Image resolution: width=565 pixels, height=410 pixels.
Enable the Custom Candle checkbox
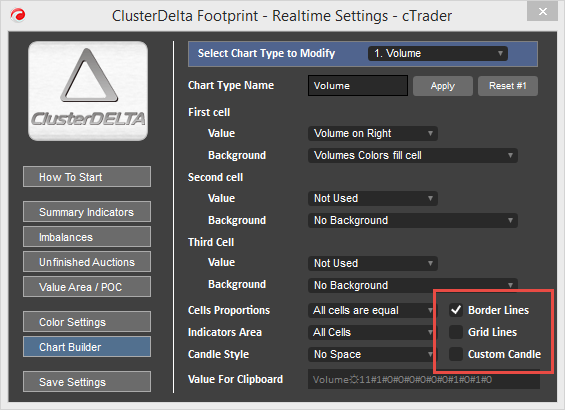click(456, 354)
